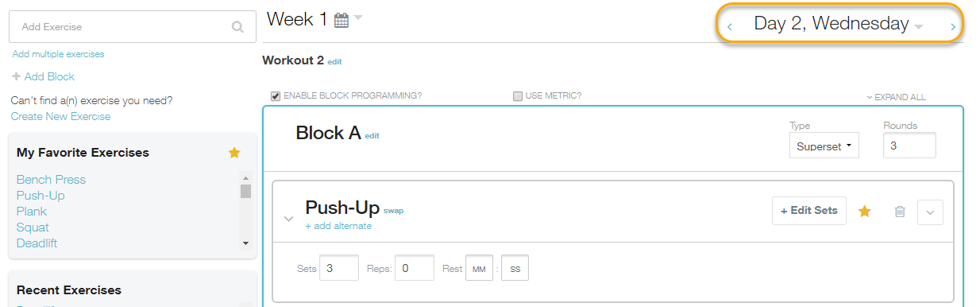Image resolution: width=980 pixels, height=307 pixels.
Task: Toggle Push-Up favorite star
Action: (865, 211)
